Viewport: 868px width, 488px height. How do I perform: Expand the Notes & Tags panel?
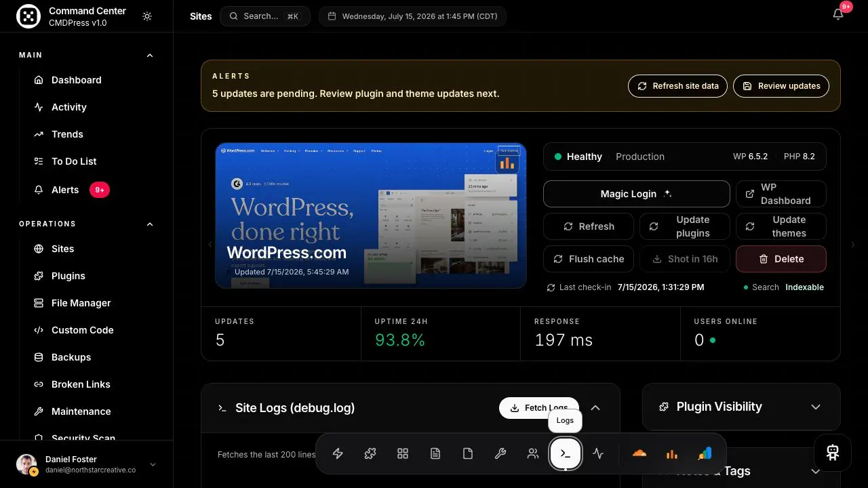coord(816,471)
